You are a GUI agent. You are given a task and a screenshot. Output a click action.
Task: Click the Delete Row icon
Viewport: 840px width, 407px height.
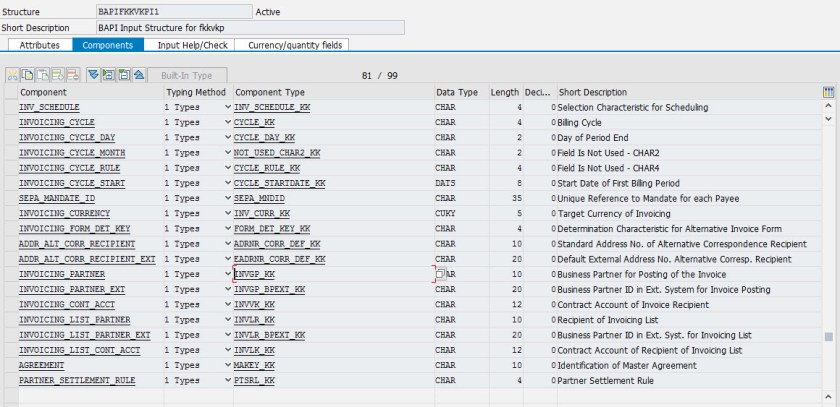tap(73, 75)
